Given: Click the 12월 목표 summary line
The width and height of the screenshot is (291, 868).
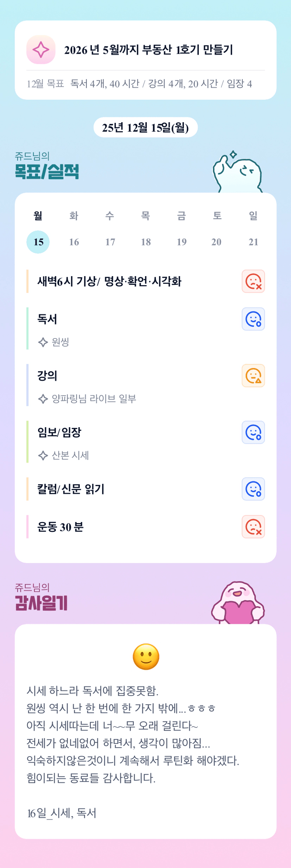Looking at the screenshot, I should coord(139,84).
